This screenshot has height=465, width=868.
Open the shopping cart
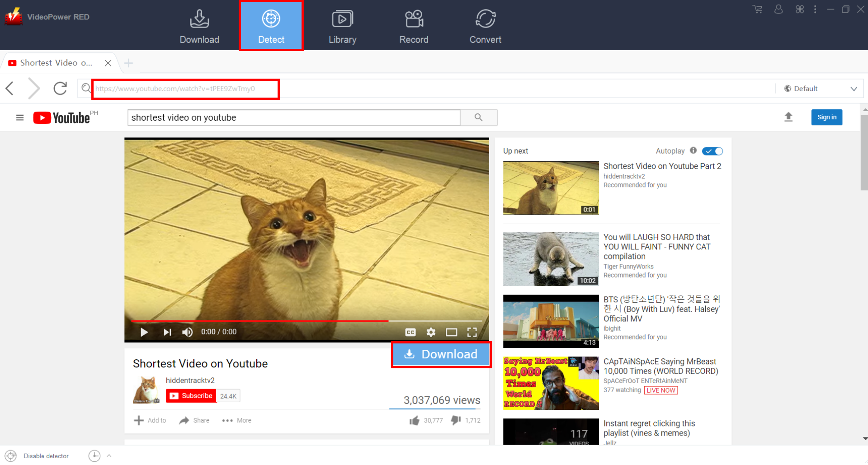coord(757,9)
